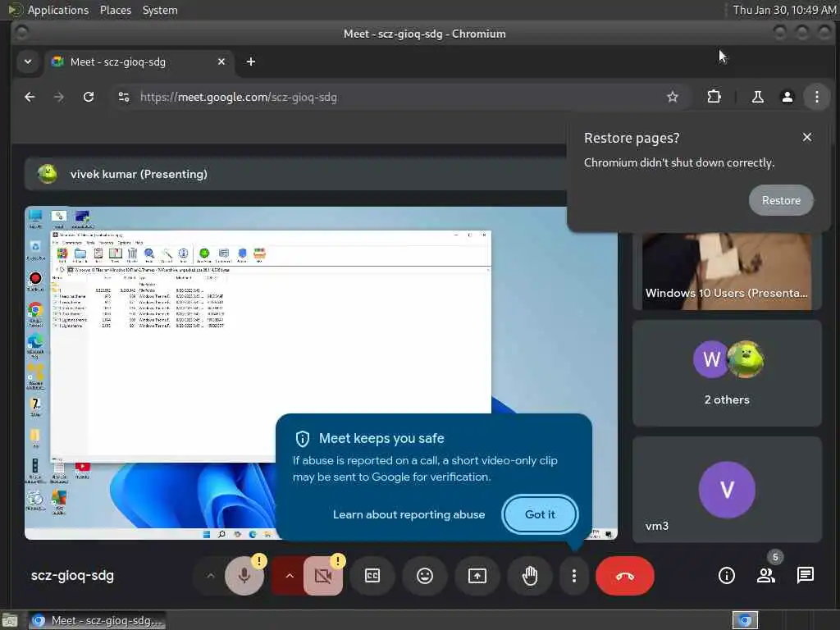This screenshot has height=630, width=840.
Task: Open the System menu
Action: [x=160, y=10]
